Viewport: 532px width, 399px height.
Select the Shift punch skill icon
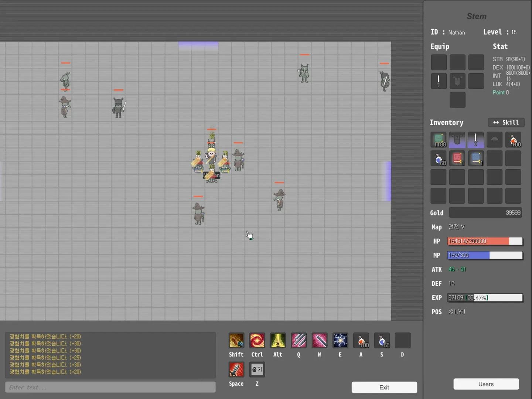click(236, 341)
